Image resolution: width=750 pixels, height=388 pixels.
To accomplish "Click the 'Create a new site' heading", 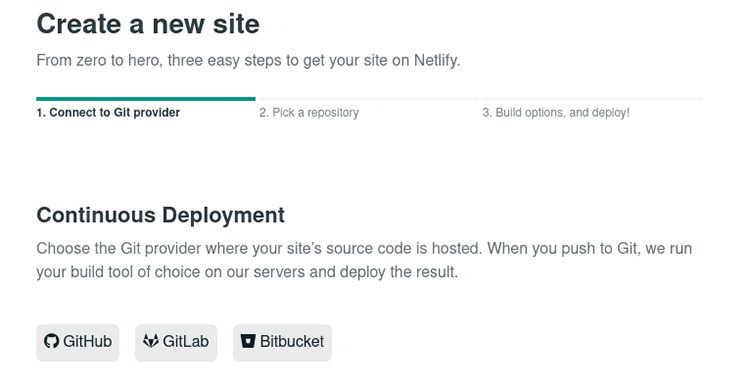I will (x=148, y=24).
